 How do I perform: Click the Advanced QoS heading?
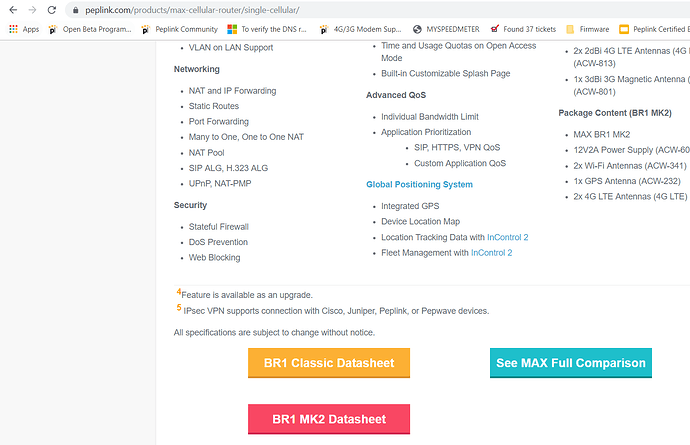click(x=396, y=95)
